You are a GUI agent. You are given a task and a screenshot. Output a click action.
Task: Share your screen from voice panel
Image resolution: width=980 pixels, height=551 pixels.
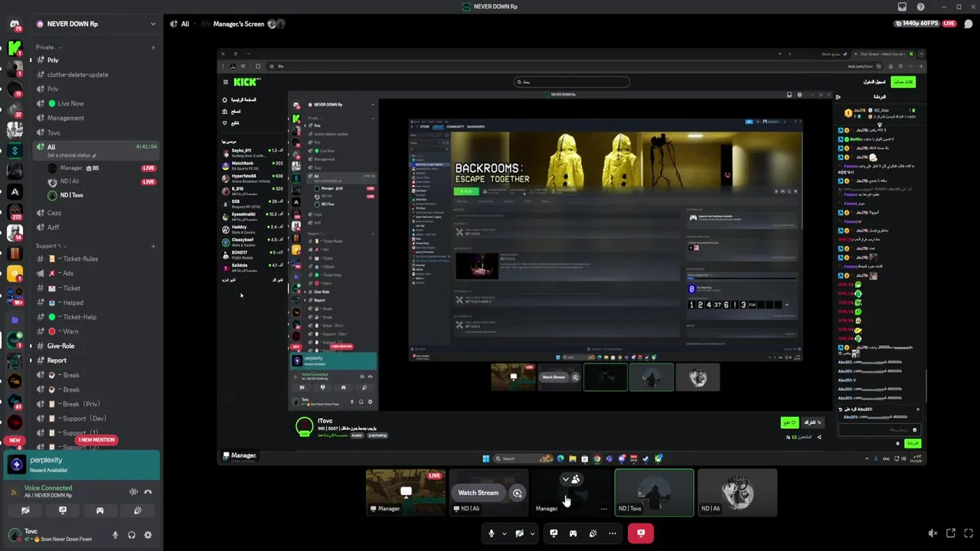[63, 510]
